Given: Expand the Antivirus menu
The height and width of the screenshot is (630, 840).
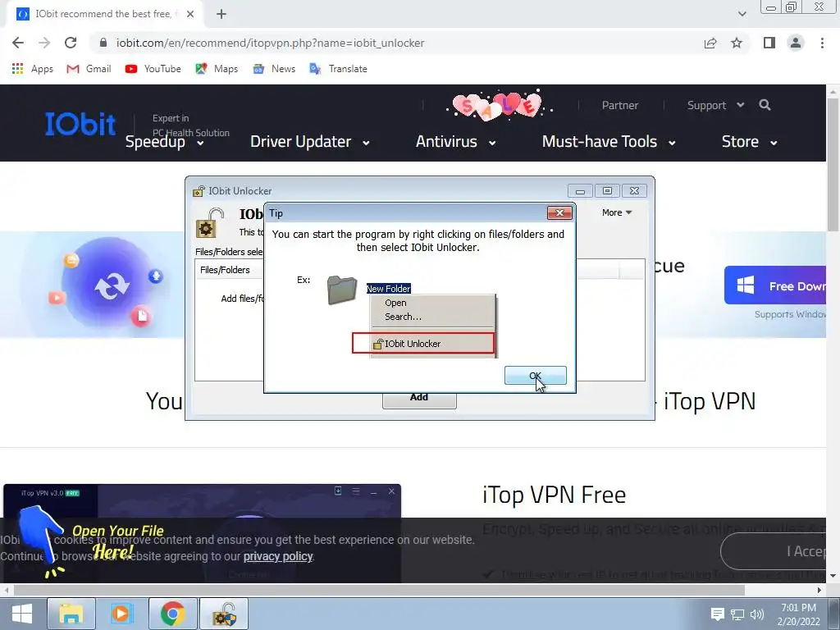Looking at the screenshot, I should point(455,142).
